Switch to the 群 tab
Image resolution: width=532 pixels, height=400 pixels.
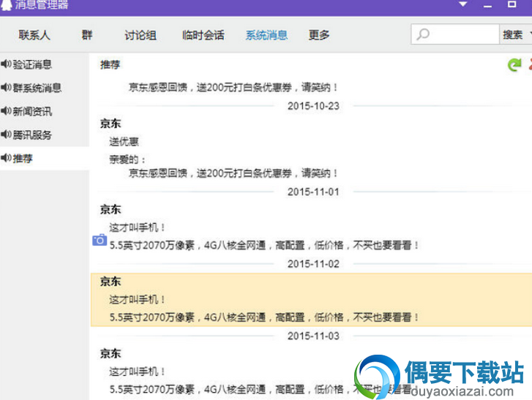87,35
